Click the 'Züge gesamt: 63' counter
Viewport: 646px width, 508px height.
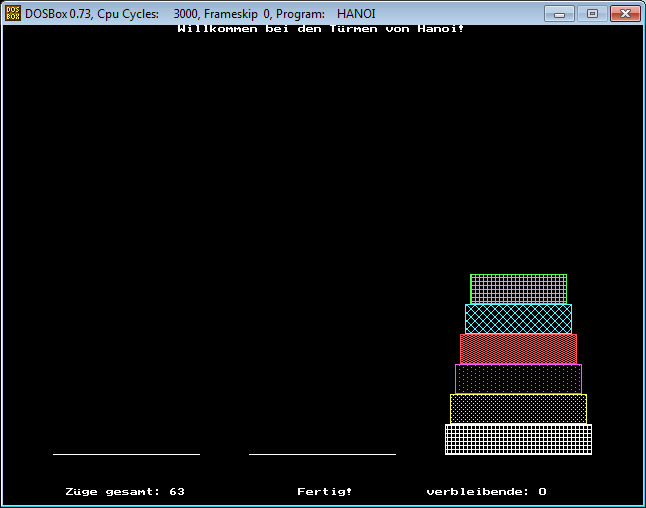[x=125, y=492]
